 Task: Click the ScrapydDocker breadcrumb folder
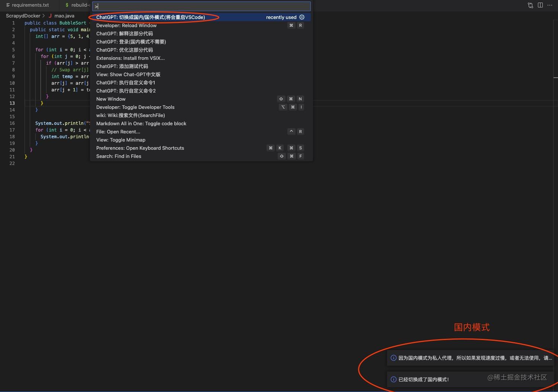(x=23, y=16)
